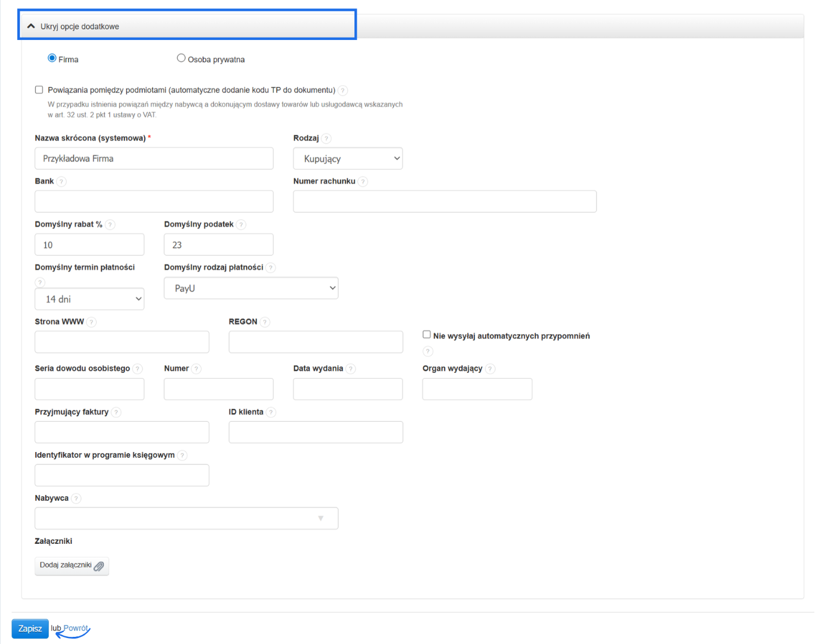Click help icon beside Nabywca label

click(76, 499)
